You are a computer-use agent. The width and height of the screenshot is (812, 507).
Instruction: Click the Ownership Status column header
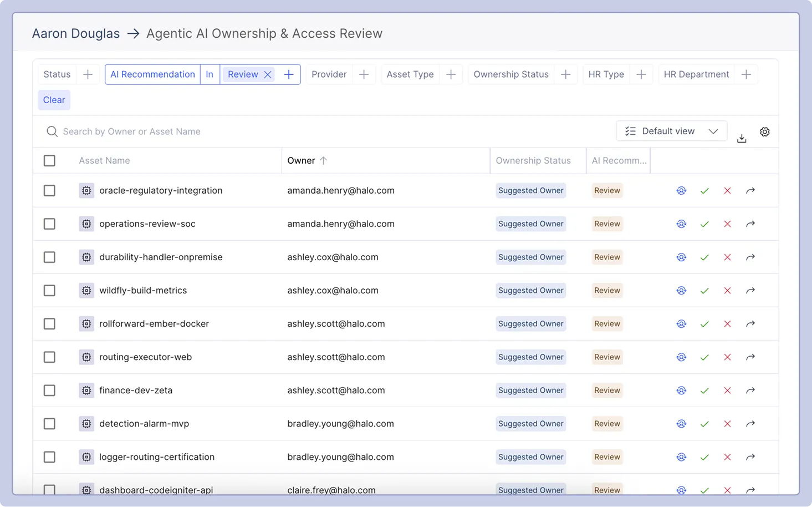coord(533,161)
